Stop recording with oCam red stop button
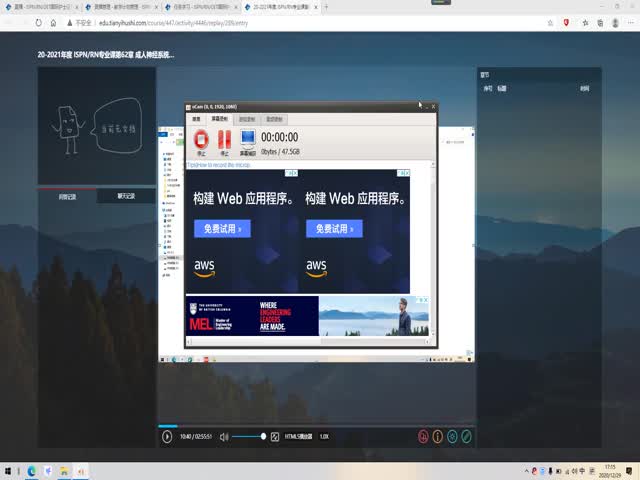Viewport: 640px width, 480px height. (x=201, y=142)
